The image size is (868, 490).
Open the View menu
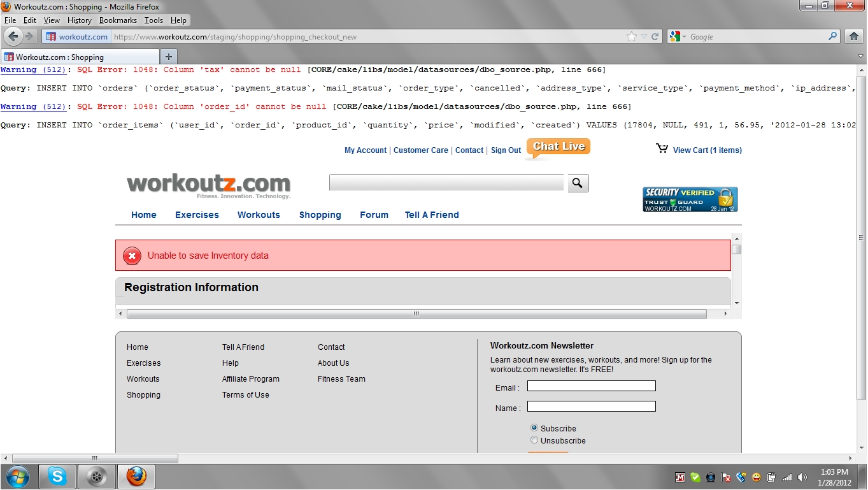[x=52, y=20]
